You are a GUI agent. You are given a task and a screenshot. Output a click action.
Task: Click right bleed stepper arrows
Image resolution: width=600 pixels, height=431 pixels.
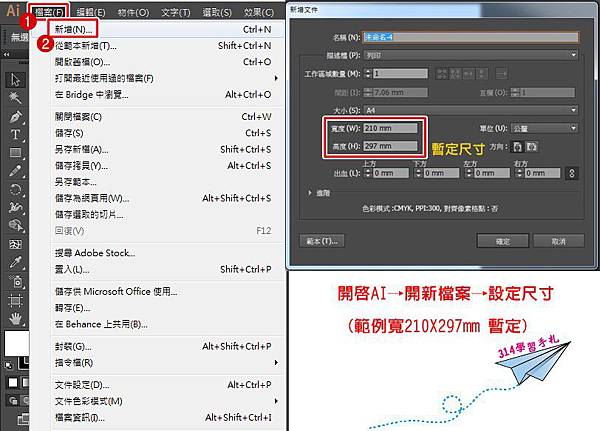519,173
